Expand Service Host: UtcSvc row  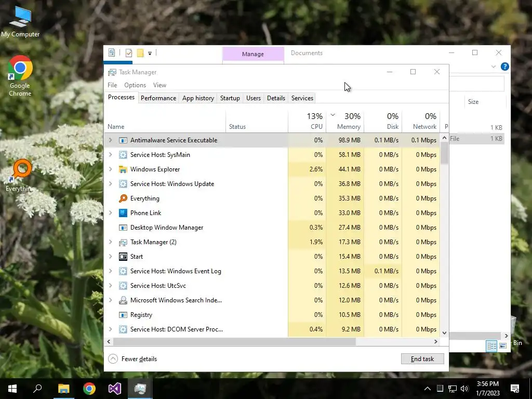[x=110, y=286]
